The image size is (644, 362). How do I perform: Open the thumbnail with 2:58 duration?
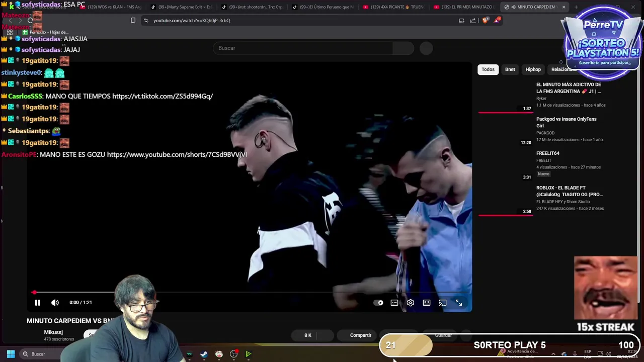(x=506, y=200)
